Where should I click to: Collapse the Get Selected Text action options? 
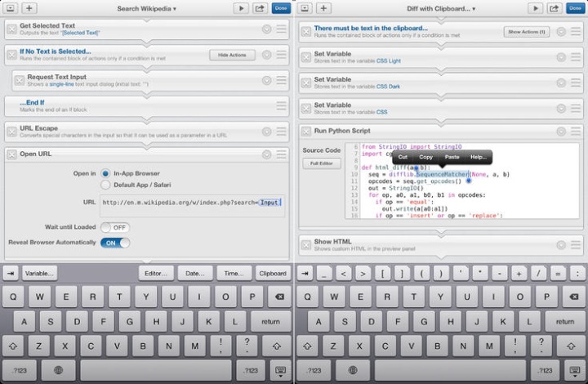click(266, 29)
